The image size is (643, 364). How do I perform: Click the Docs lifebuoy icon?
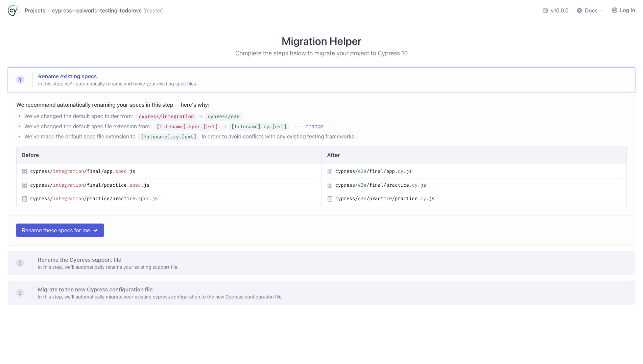click(579, 10)
